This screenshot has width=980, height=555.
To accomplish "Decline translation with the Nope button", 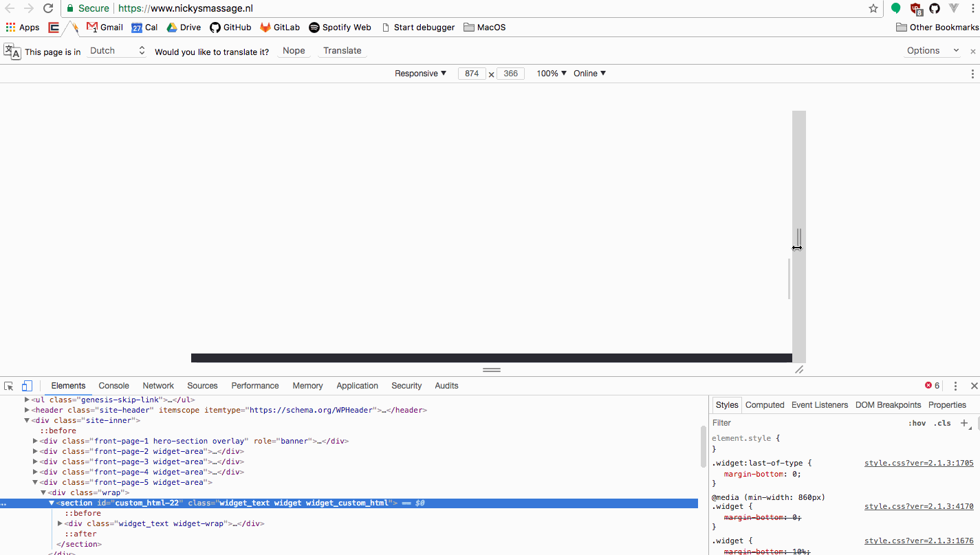I will (x=294, y=51).
